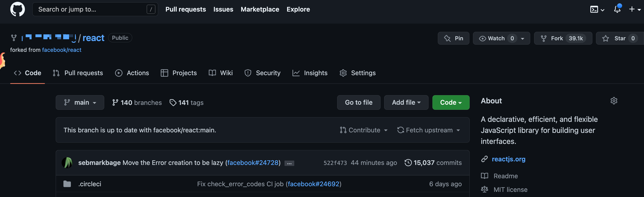
Task: Star the react repository
Action: point(619,38)
